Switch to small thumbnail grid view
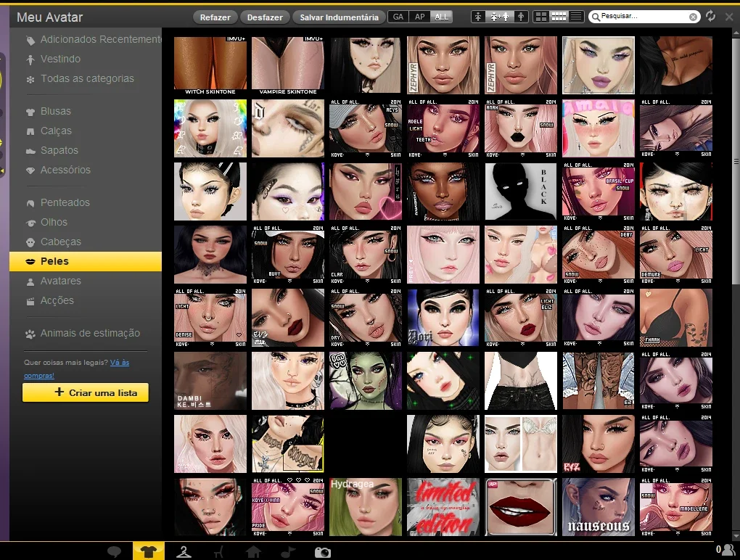This screenshot has width=740, height=560. (x=559, y=17)
